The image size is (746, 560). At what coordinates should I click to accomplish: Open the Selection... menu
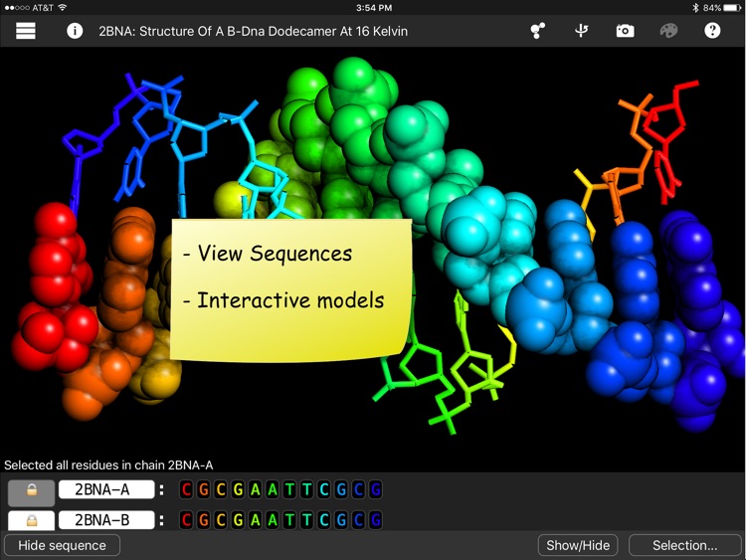684,545
